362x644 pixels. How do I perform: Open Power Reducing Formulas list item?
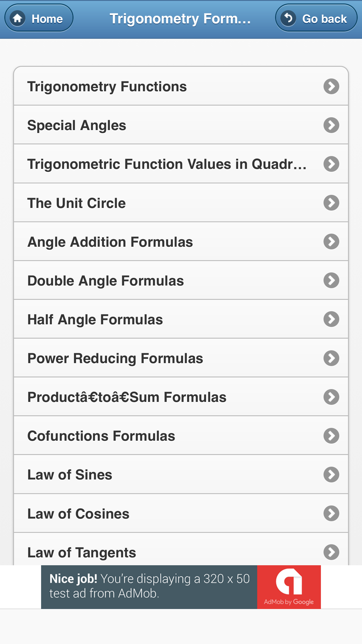(x=115, y=358)
